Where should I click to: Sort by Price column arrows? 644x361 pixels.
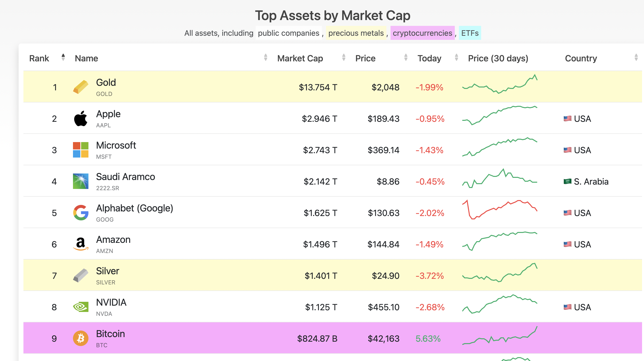[x=406, y=58]
